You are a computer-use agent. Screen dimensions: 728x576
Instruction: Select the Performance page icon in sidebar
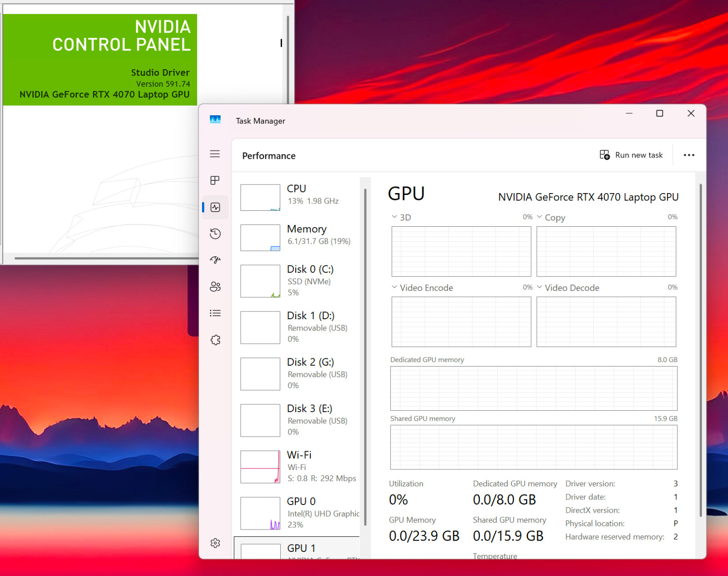(215, 207)
